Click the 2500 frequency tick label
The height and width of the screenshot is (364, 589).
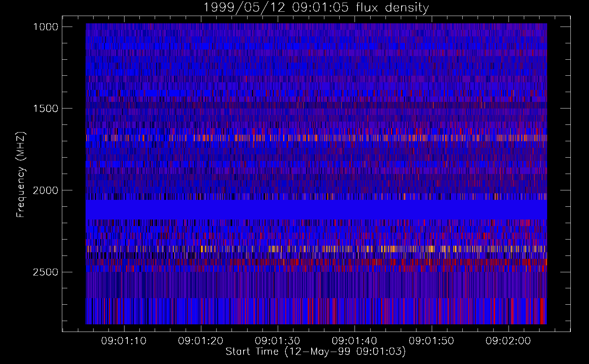coord(46,272)
